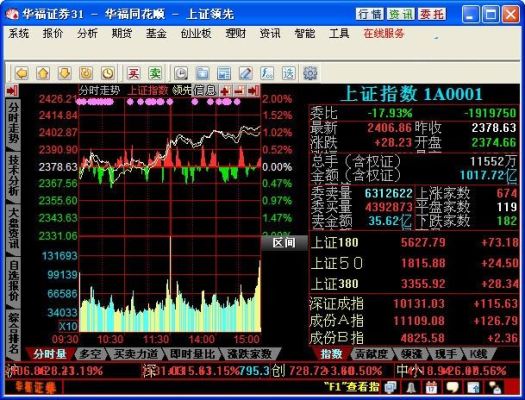Click the 上证380 index row

(414, 284)
